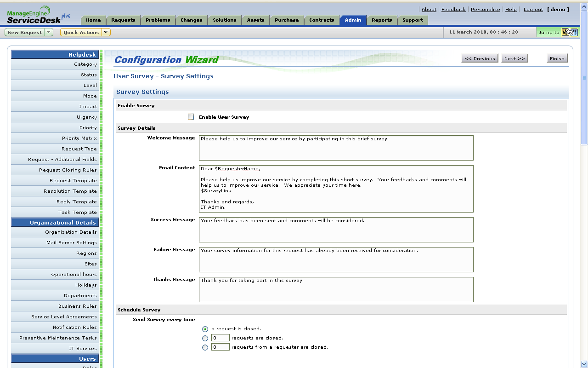Choose 'requests are closed' survey schedule option

point(205,338)
